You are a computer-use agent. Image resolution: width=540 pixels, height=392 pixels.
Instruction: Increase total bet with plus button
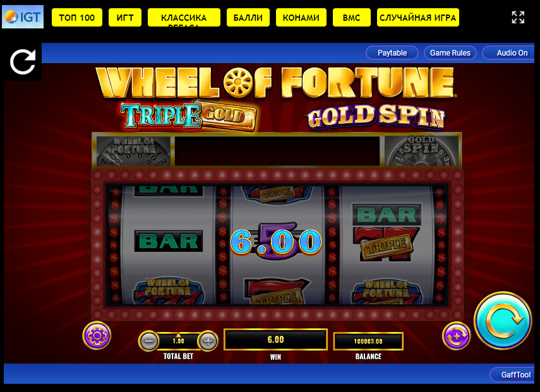click(208, 341)
